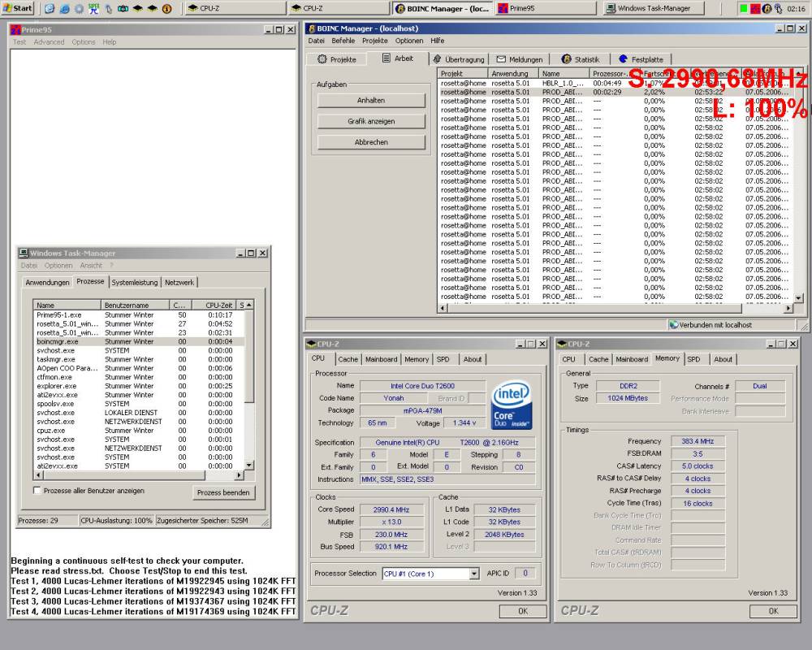Open the Netzwerk tab in Task-Manager
This screenshot has width=812, height=650.
pyautogui.click(x=179, y=282)
